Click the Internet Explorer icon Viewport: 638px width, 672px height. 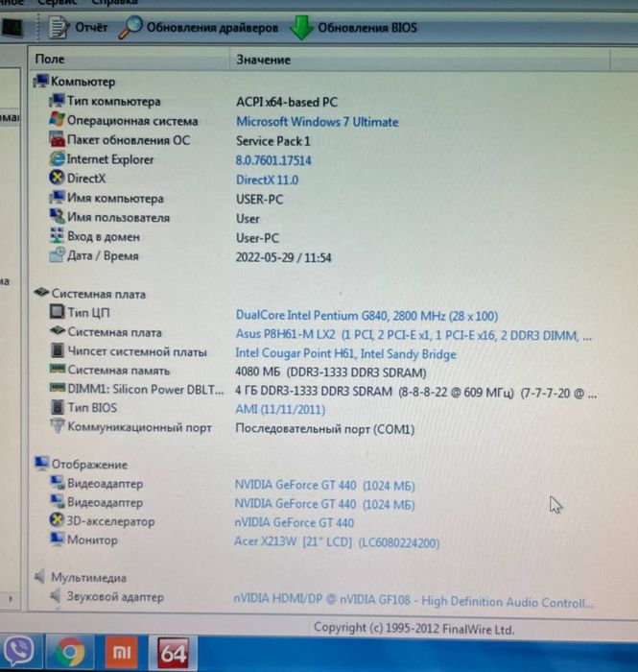click(57, 158)
